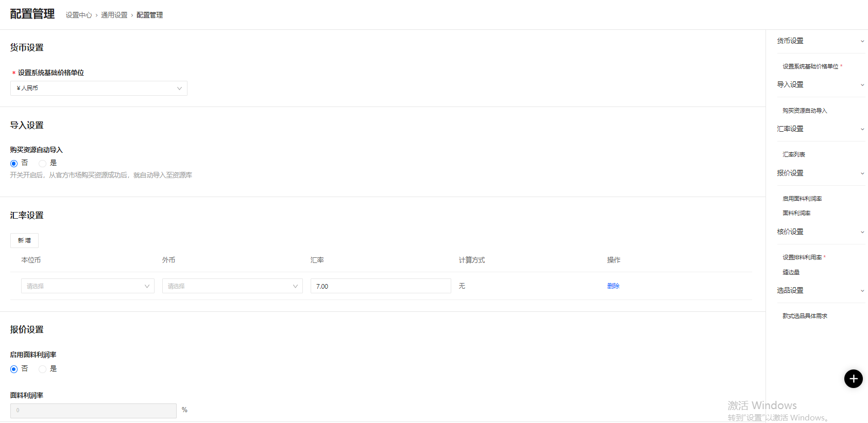Click the 新增 button under 汇率设置
Image resolution: width=868 pixels, height=423 pixels.
pyautogui.click(x=24, y=240)
